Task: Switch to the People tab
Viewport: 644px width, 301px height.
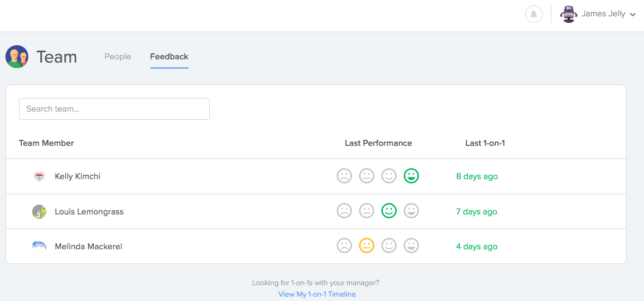Action: point(118,57)
